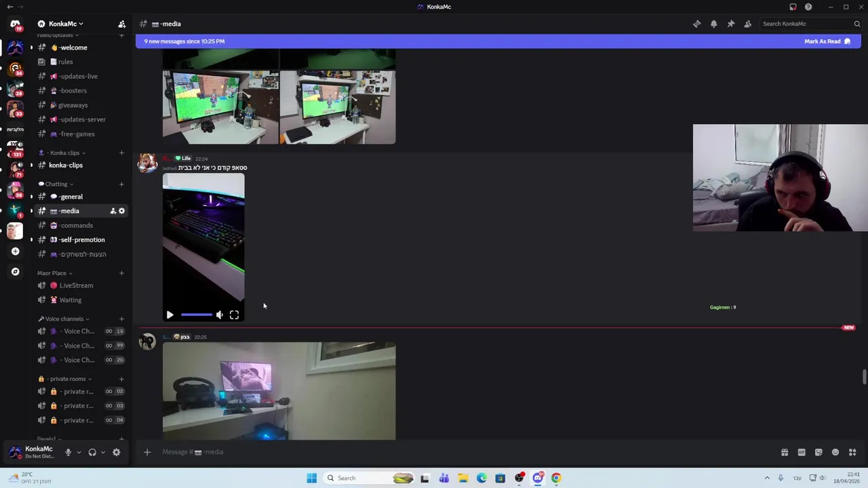Click the invite people icon beside KonkaMc
Screen dimensions: 868x488
(x=122, y=24)
